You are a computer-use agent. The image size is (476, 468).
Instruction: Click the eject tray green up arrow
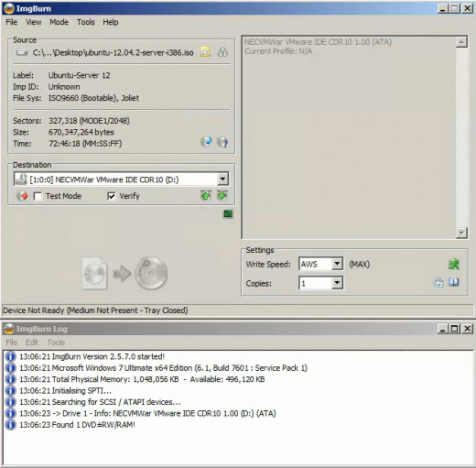click(206, 195)
